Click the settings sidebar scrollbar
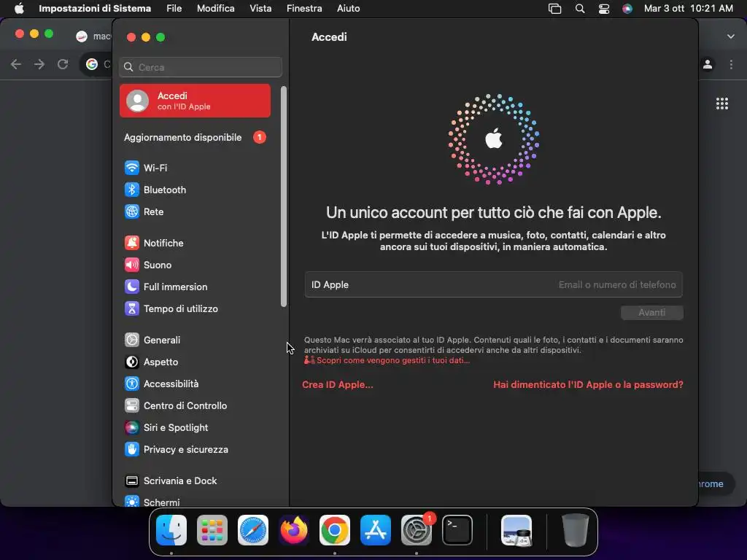This screenshot has height=560, width=747. 284,196
